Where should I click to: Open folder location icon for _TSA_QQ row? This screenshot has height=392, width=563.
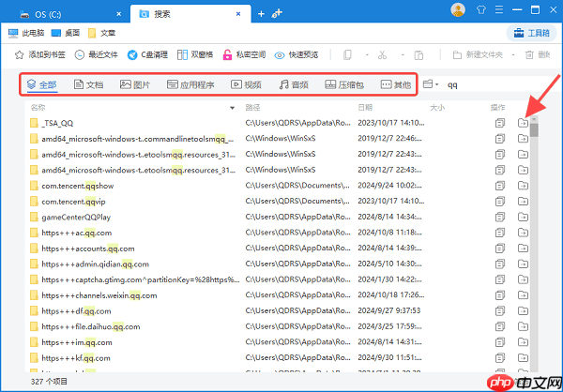coord(524,123)
